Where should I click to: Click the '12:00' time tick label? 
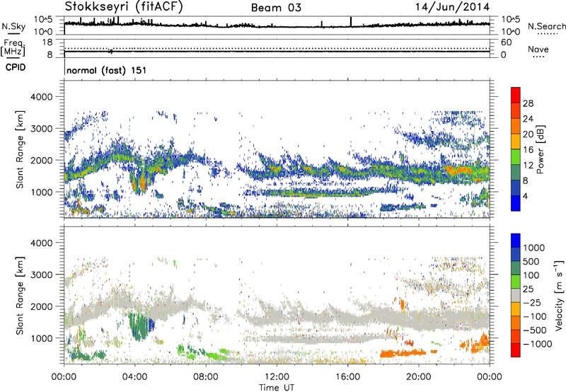(x=277, y=377)
